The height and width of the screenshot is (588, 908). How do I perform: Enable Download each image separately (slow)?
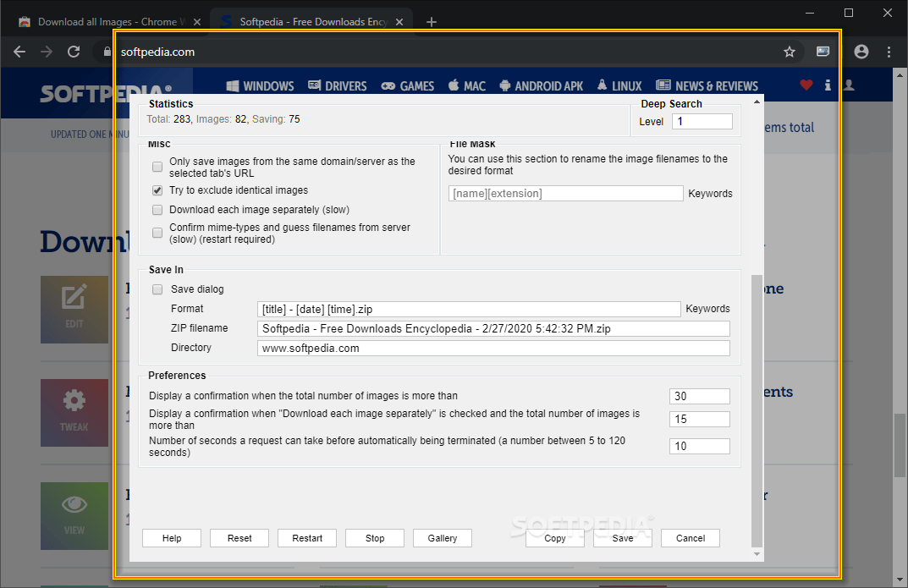coord(157,210)
